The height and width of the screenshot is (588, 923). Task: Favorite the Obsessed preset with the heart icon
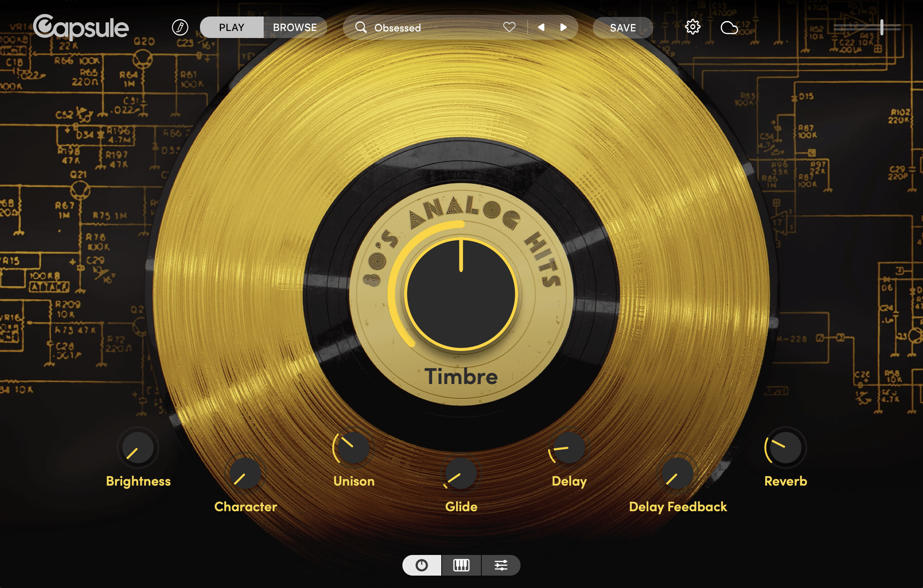tap(509, 27)
